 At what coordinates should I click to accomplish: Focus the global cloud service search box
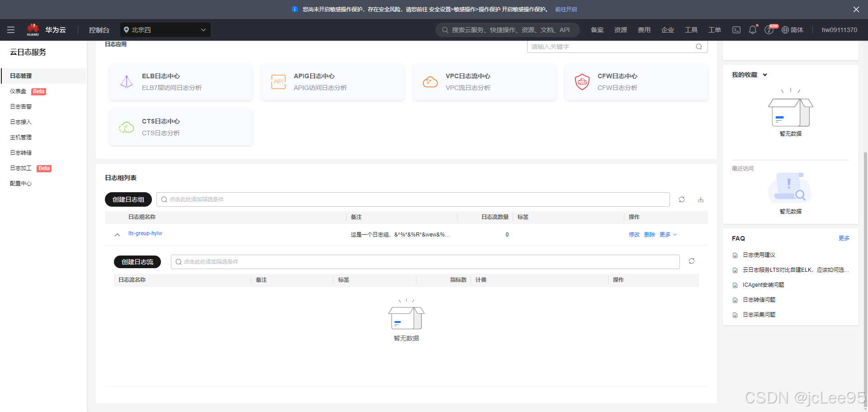click(508, 30)
